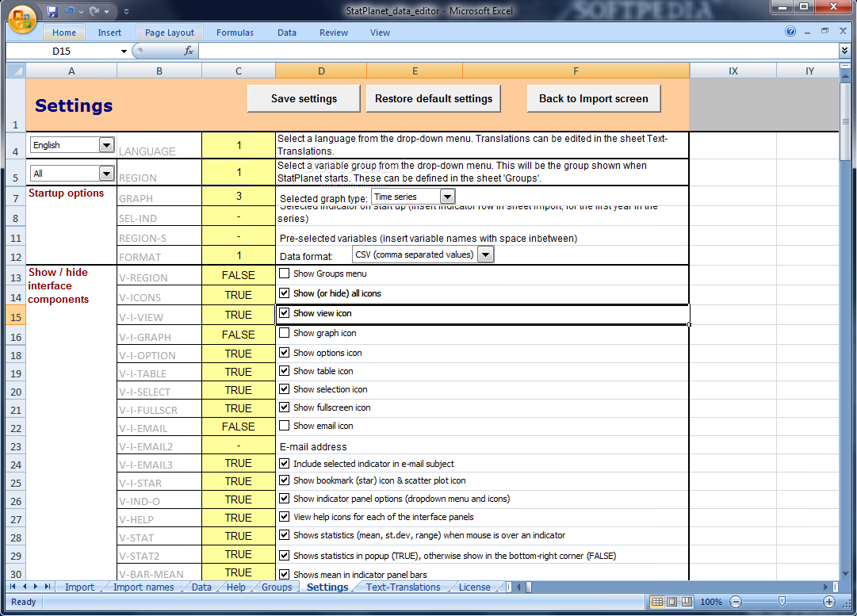This screenshot has width=857, height=616.
Task: Toggle Show (or hide) all icons checkbox
Action: (284, 293)
